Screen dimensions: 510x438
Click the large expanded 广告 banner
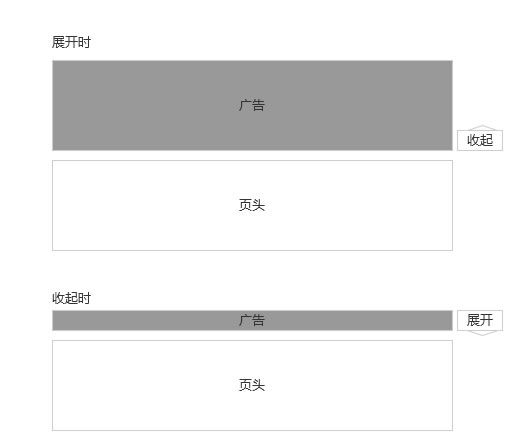252,105
